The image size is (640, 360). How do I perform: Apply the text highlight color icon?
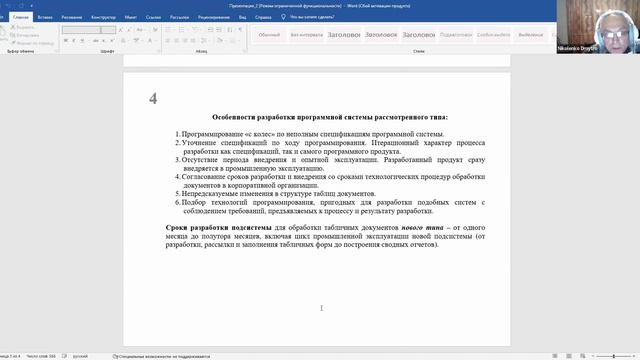(x=136, y=40)
